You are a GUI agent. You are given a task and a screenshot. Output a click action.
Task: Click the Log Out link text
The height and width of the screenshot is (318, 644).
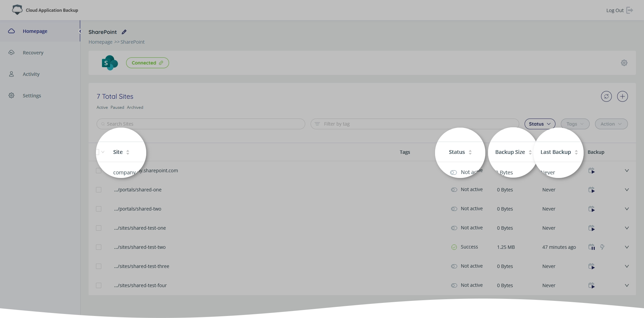click(615, 10)
